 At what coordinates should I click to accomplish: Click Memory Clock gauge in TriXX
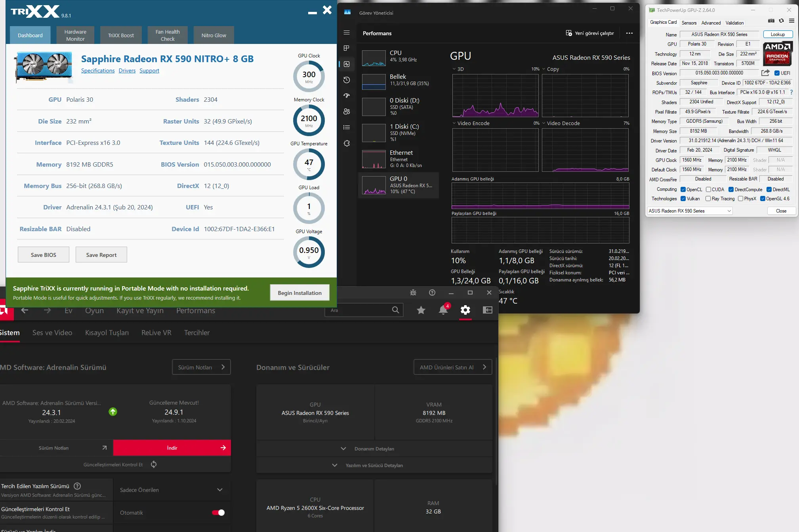pyautogui.click(x=309, y=120)
